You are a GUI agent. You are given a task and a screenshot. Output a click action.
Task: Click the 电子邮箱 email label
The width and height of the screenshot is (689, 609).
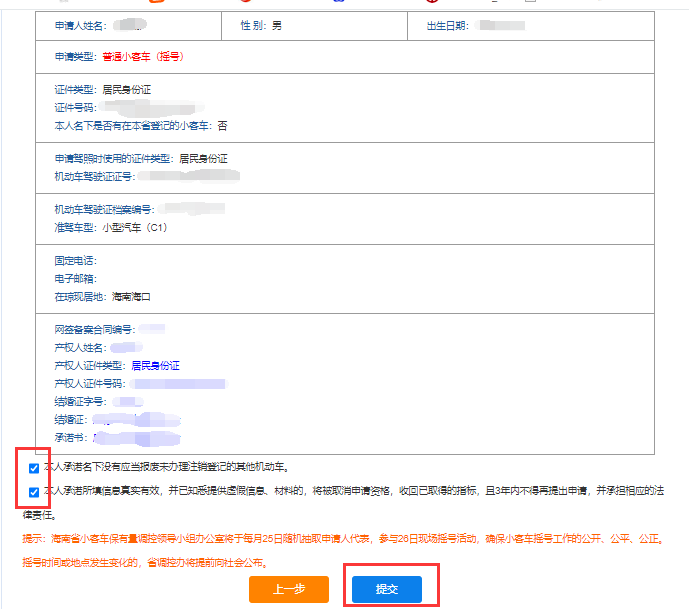click(75, 279)
